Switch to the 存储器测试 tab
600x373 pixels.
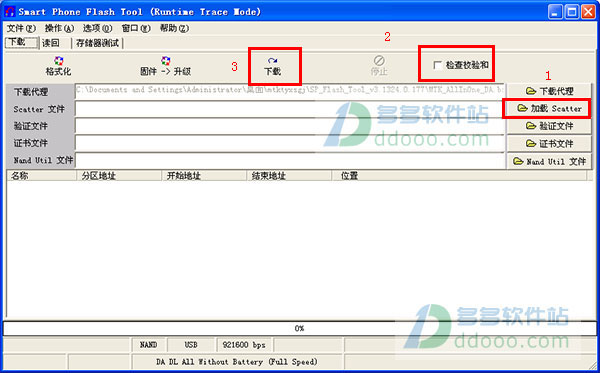98,43
